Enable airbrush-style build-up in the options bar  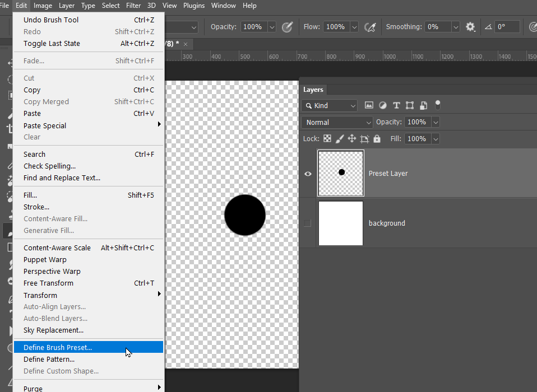pyautogui.click(x=369, y=26)
